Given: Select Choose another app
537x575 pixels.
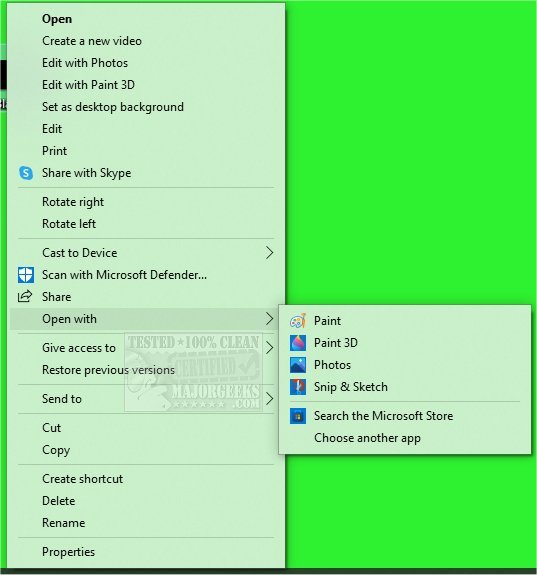Looking at the screenshot, I should click(367, 438).
